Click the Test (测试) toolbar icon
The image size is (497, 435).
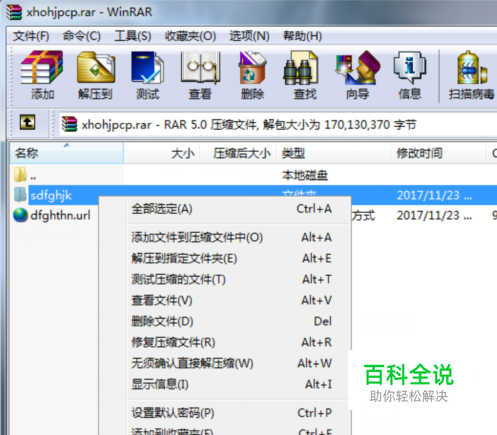coord(148,75)
